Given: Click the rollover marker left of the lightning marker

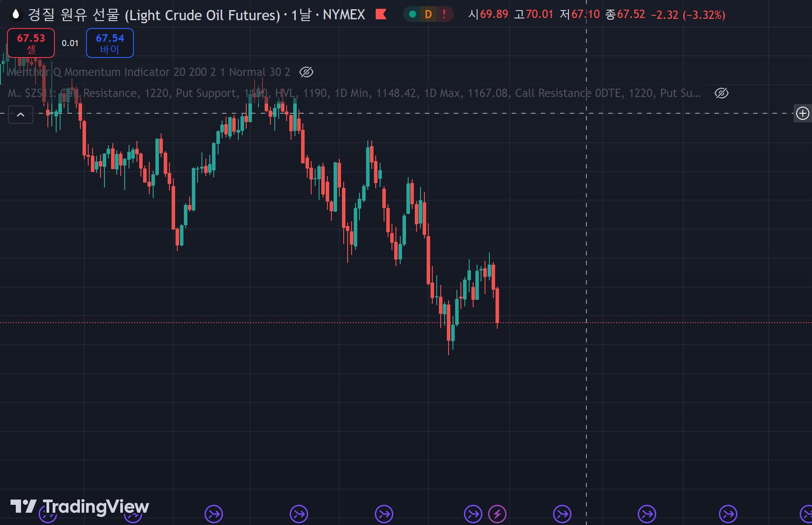Looking at the screenshot, I should (473, 514).
